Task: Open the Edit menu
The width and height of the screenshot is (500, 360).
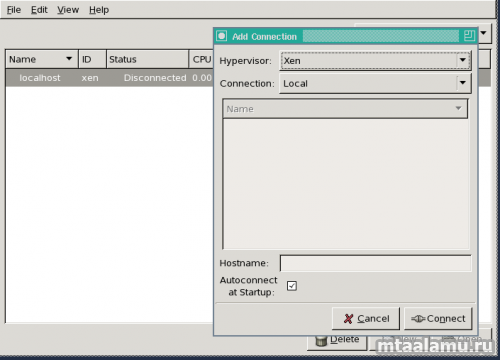Action: click(39, 10)
